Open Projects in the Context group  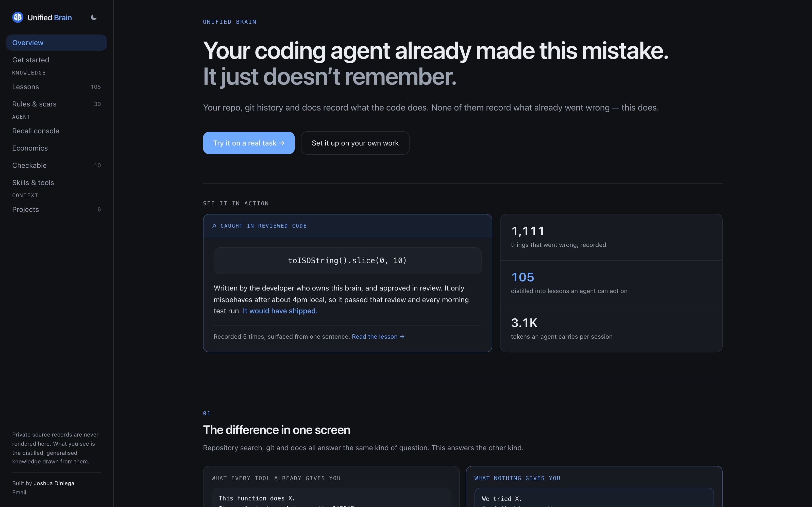(x=56, y=210)
